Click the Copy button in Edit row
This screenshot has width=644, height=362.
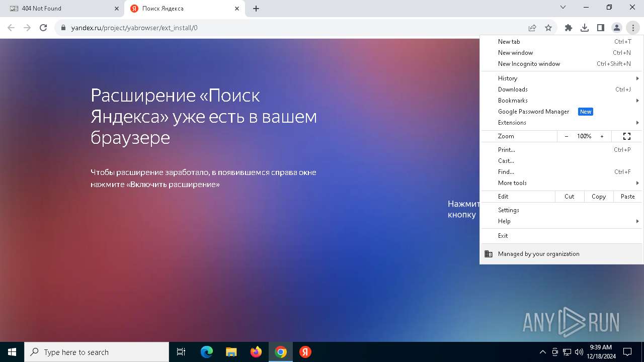pos(599,197)
